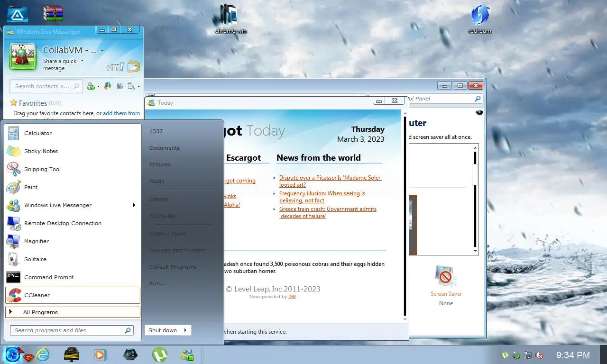Switch to Windows Live Messenger on taskbar

(x=187, y=355)
